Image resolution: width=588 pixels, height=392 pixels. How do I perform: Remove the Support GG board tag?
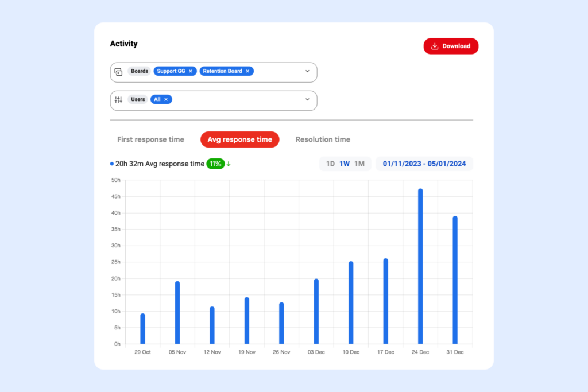click(x=191, y=71)
